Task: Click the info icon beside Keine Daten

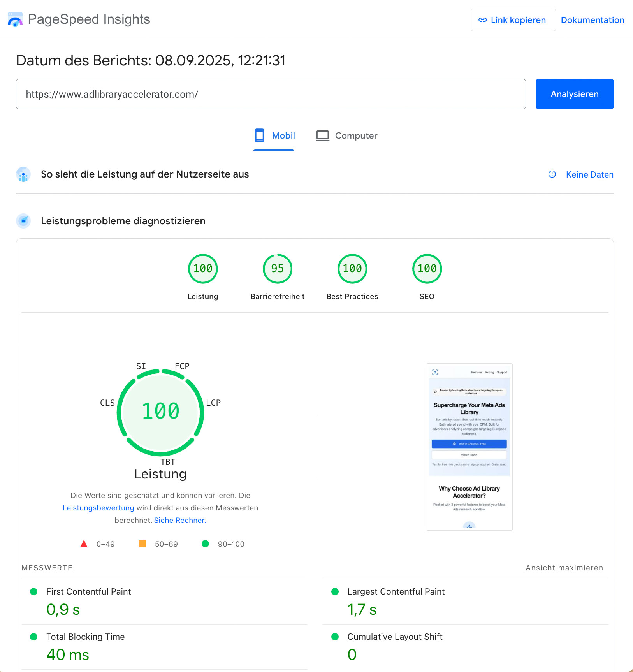Action: click(x=552, y=174)
